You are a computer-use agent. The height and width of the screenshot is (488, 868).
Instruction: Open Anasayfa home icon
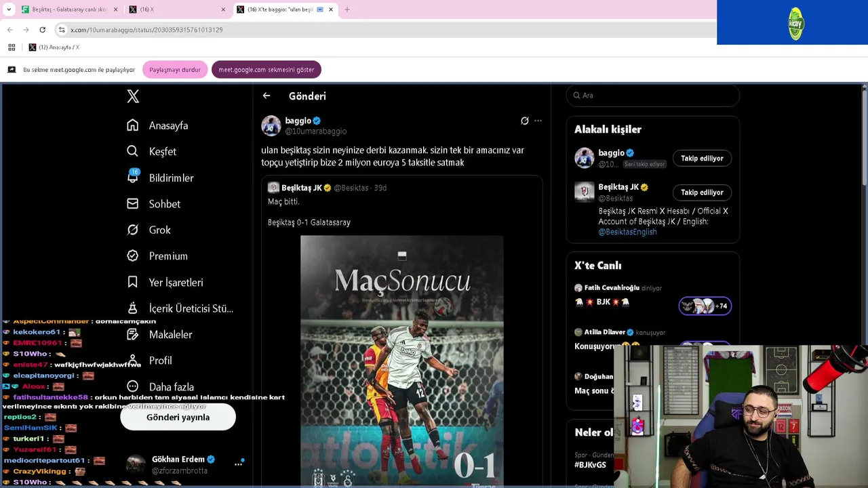click(133, 125)
